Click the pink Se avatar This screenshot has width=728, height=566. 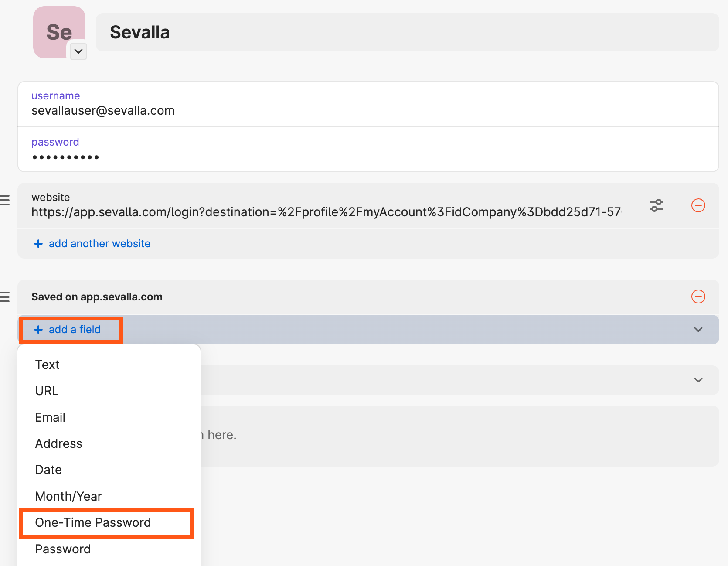coord(59,31)
